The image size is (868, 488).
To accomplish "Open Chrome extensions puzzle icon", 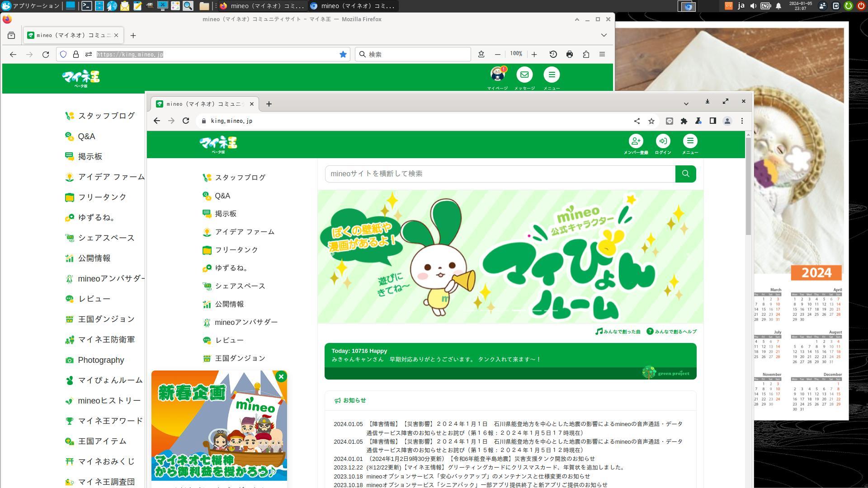I will click(x=684, y=121).
